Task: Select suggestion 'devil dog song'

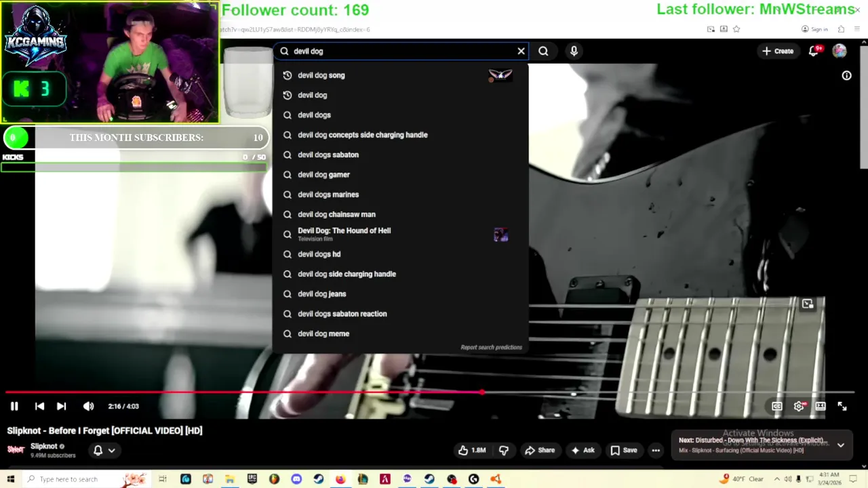Action: coord(400,75)
